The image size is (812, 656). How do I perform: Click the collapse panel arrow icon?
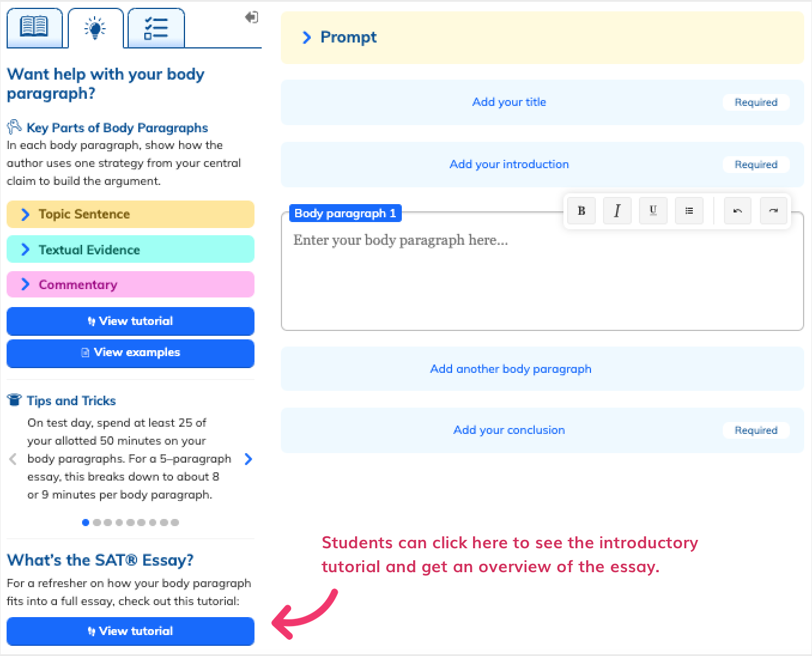[x=251, y=17]
